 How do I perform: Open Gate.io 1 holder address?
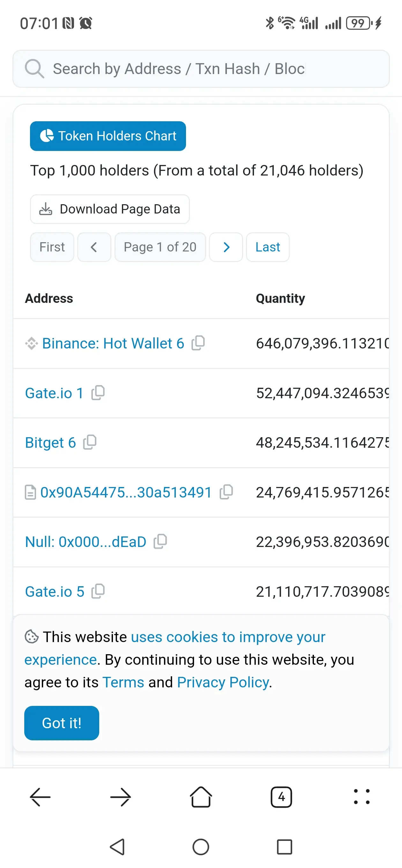click(x=54, y=393)
